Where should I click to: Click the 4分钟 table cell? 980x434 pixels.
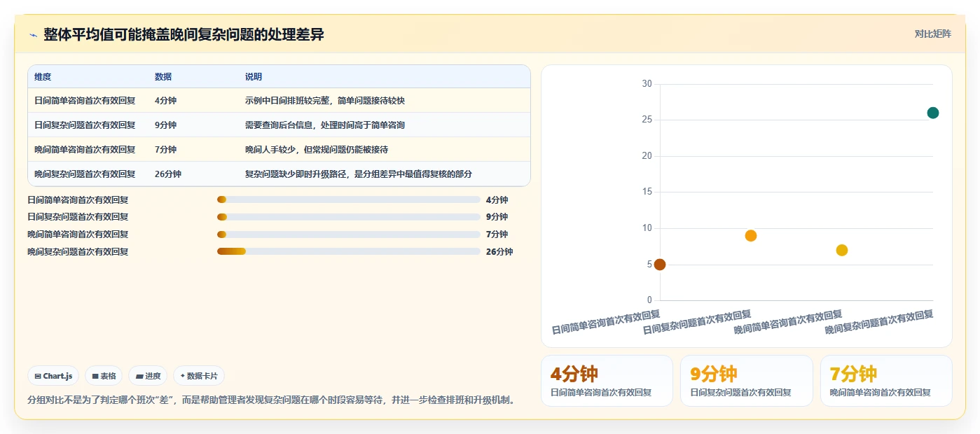click(165, 101)
